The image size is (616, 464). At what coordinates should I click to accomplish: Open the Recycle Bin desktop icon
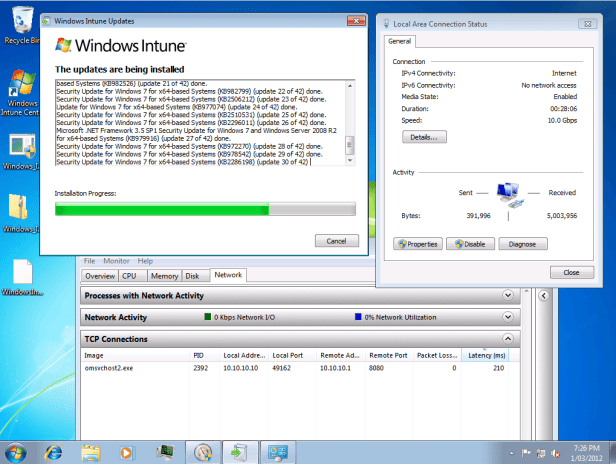[x=20, y=24]
